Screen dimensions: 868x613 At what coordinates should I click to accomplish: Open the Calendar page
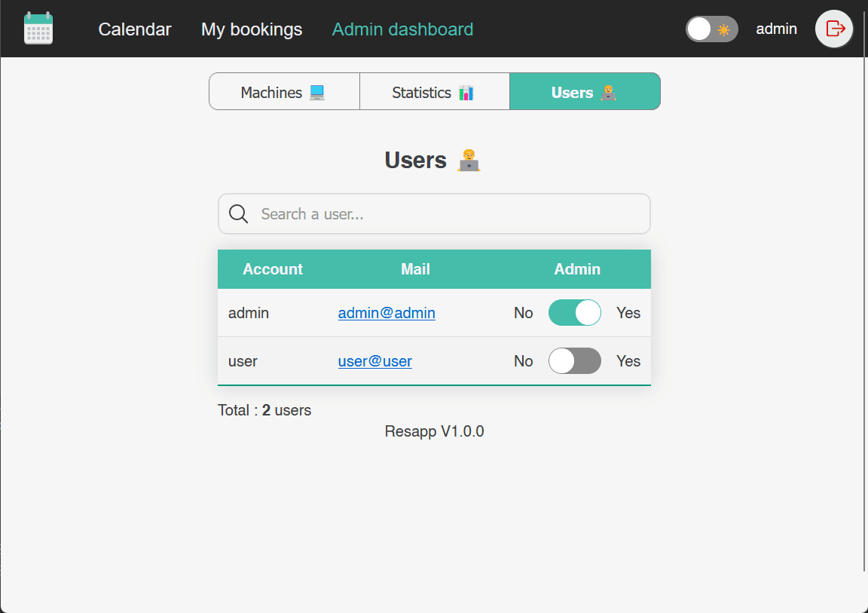[x=135, y=29]
